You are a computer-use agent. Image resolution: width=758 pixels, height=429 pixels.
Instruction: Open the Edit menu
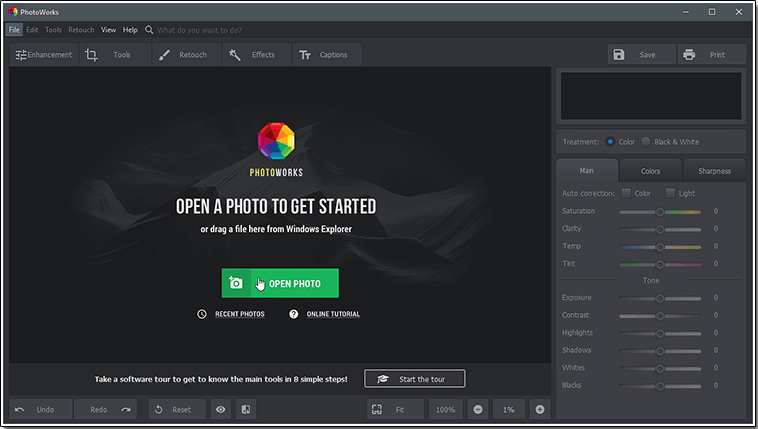tap(32, 30)
